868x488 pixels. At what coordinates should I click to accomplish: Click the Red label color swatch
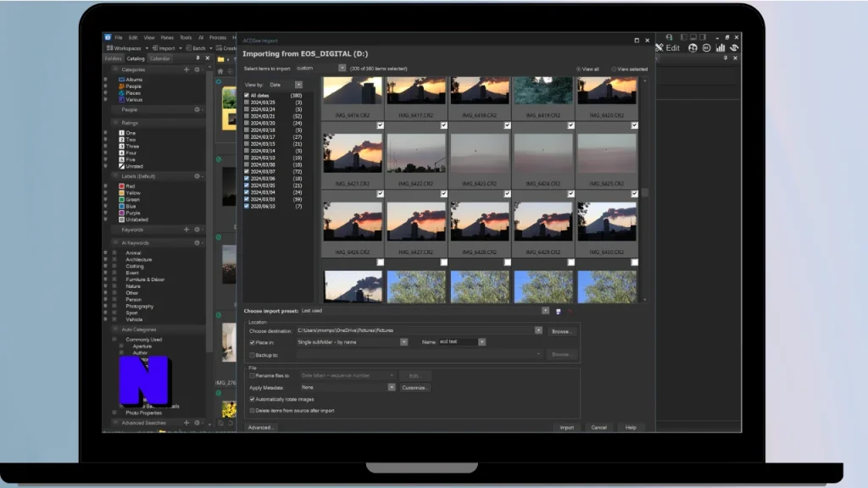(122, 186)
